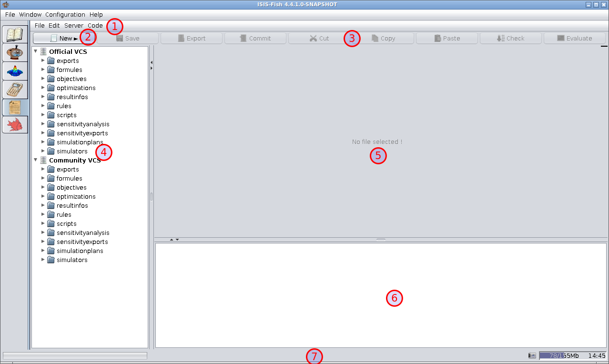The width and height of the screenshot is (609, 364).
Task: Open the New dropdown button
Action: pos(64,38)
